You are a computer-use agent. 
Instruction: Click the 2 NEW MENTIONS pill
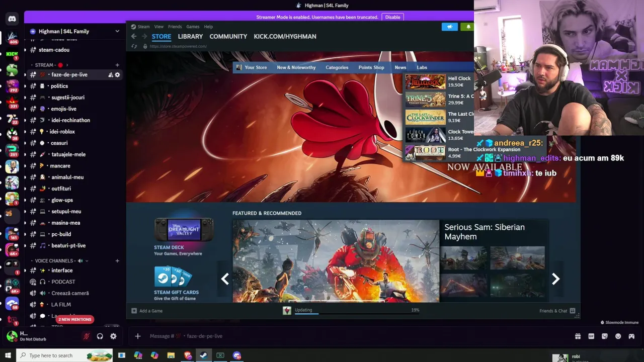pos(74,319)
